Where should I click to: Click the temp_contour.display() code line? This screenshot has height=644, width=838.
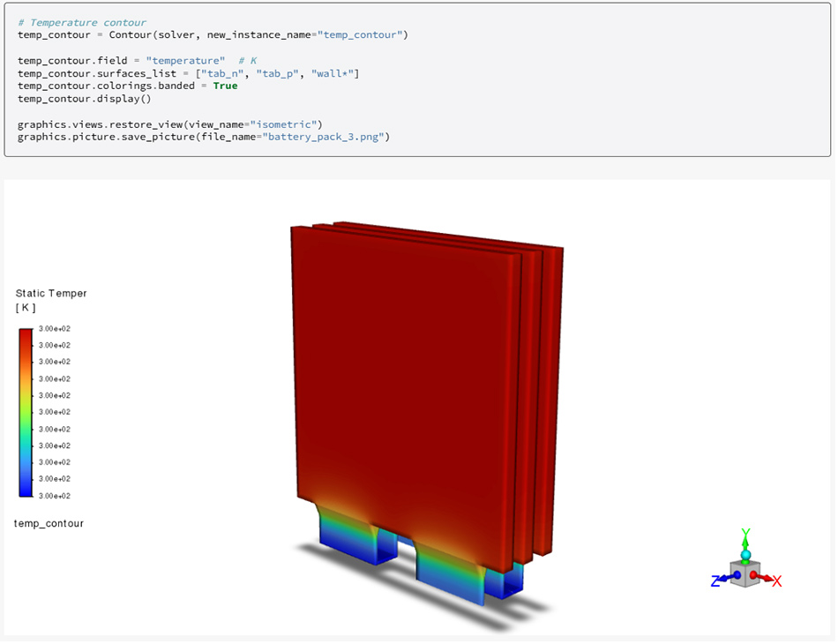85,99
